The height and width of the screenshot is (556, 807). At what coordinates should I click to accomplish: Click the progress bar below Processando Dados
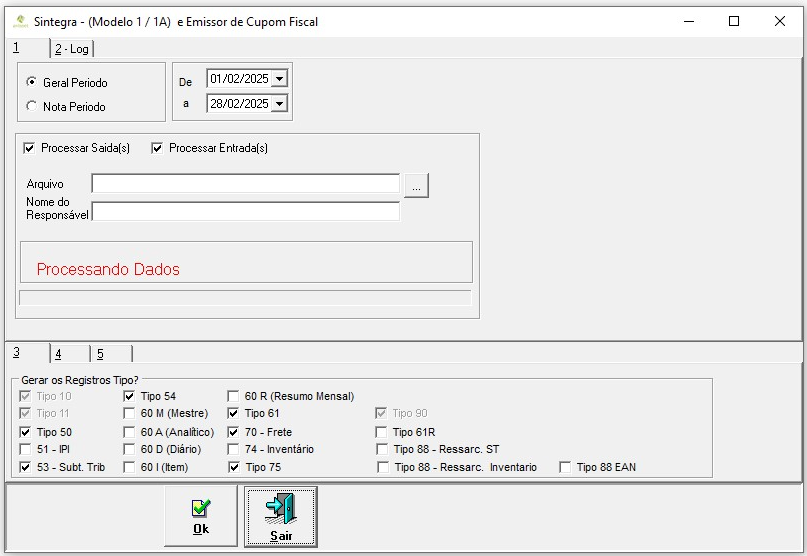245,298
